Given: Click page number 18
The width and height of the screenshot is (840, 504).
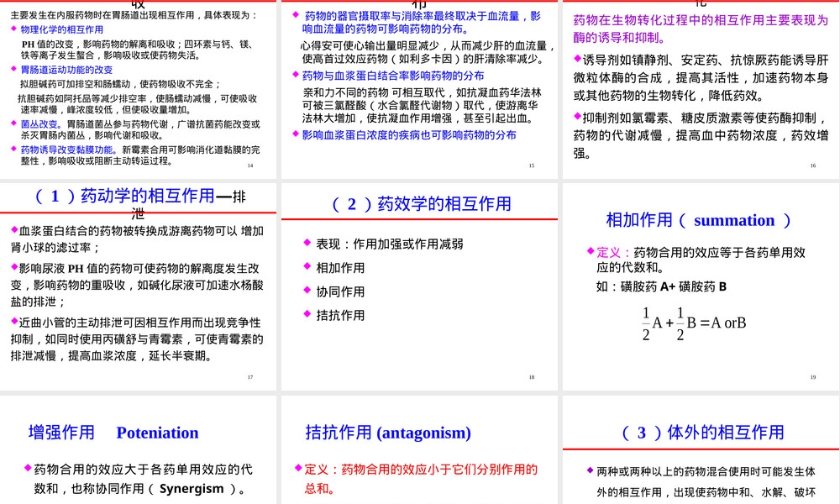Looking at the screenshot, I should (x=532, y=377).
